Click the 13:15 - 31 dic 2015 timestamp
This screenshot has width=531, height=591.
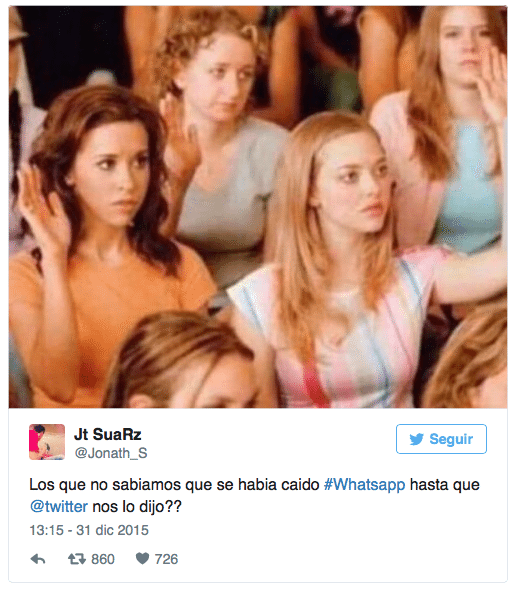tap(89, 530)
